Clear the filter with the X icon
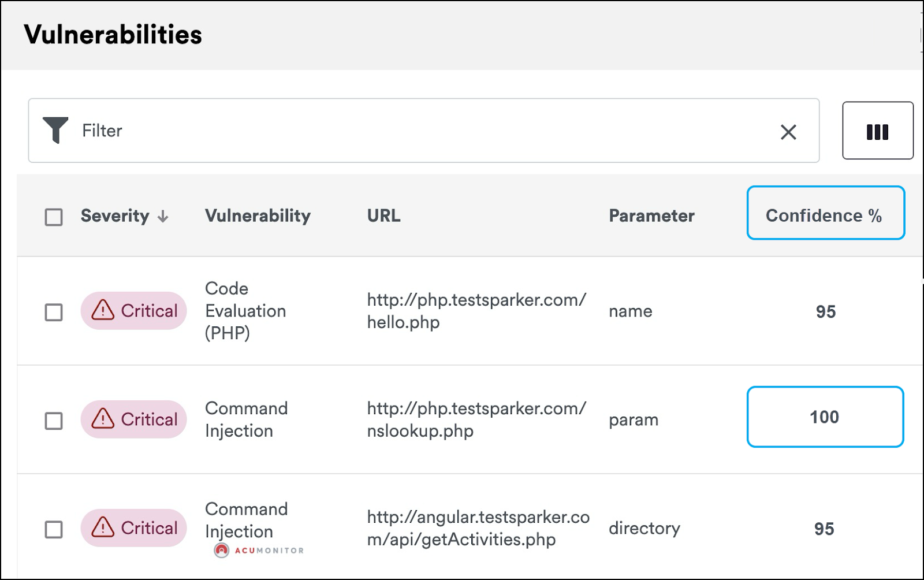 click(788, 132)
